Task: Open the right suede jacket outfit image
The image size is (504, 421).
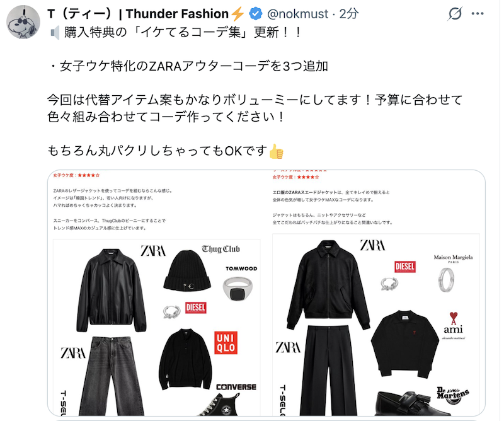Action: pos(375,293)
